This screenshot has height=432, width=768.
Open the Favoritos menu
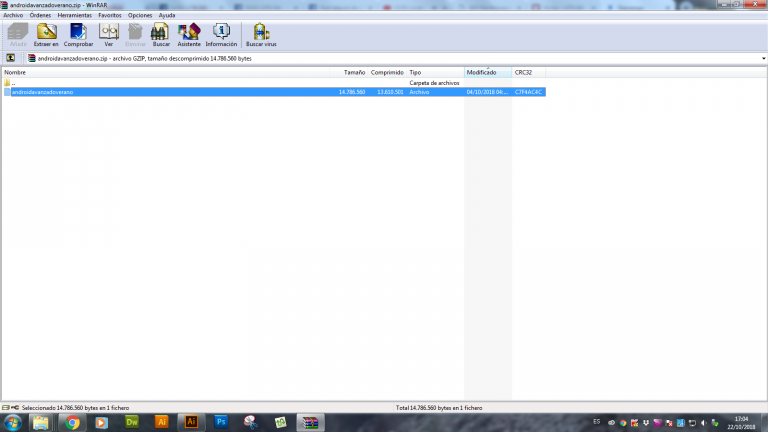pos(110,15)
